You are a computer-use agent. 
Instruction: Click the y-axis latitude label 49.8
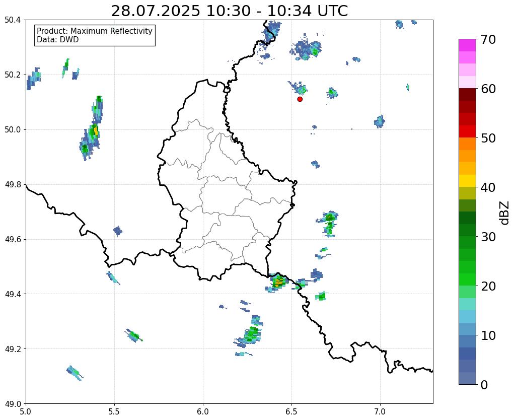pos(13,185)
